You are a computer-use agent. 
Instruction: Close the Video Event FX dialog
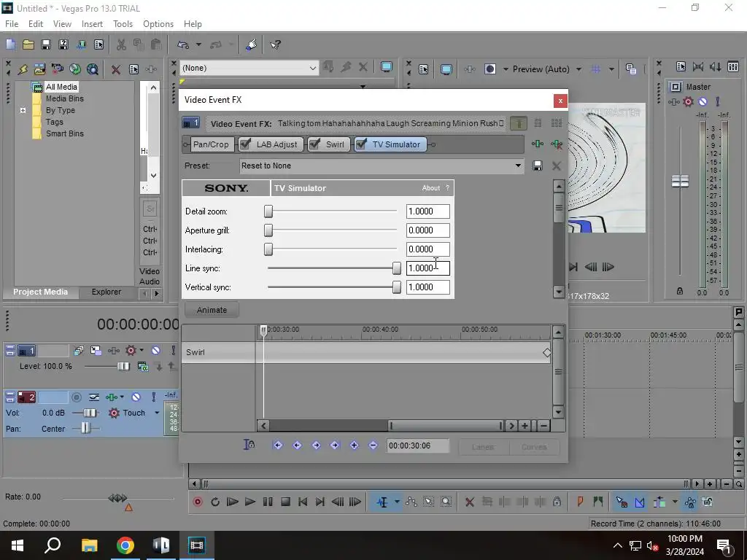[x=560, y=101]
